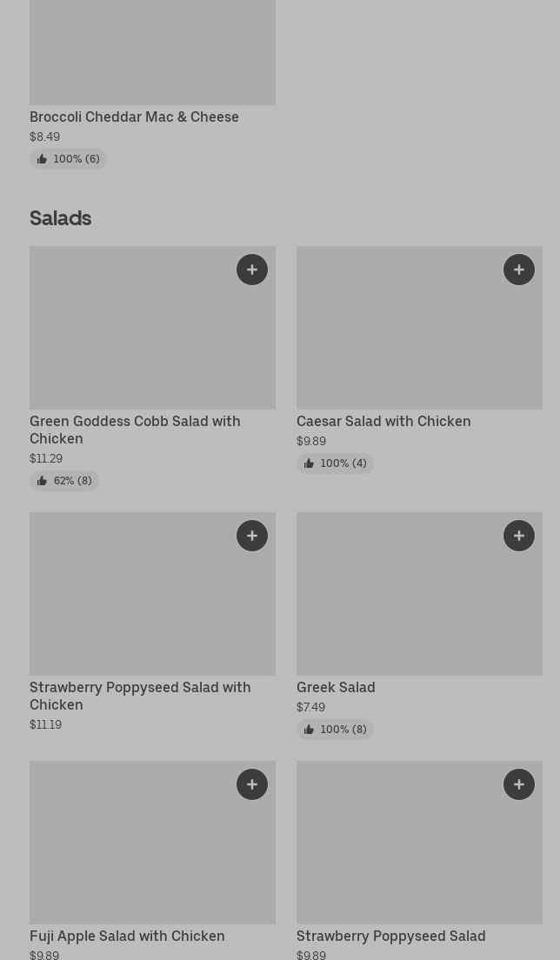Add Greek Salad to the order

(x=519, y=536)
